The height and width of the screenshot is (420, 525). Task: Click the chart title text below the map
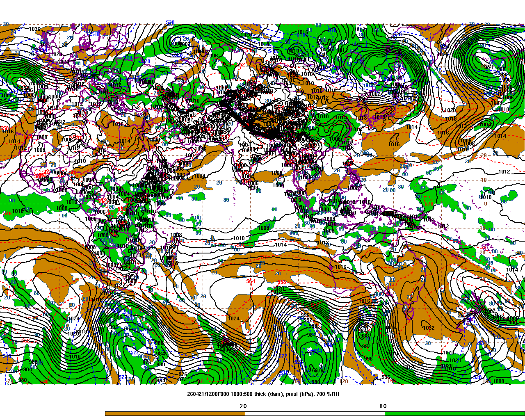(263, 394)
